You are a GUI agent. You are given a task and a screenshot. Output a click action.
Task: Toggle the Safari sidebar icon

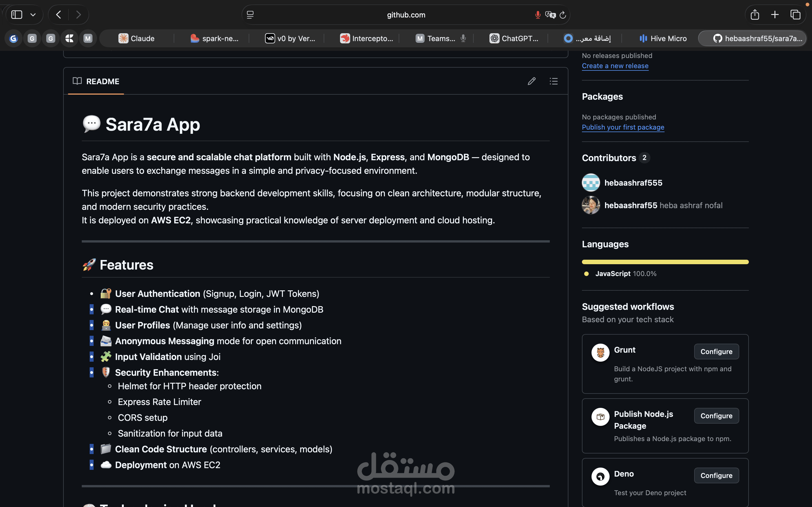coord(16,14)
